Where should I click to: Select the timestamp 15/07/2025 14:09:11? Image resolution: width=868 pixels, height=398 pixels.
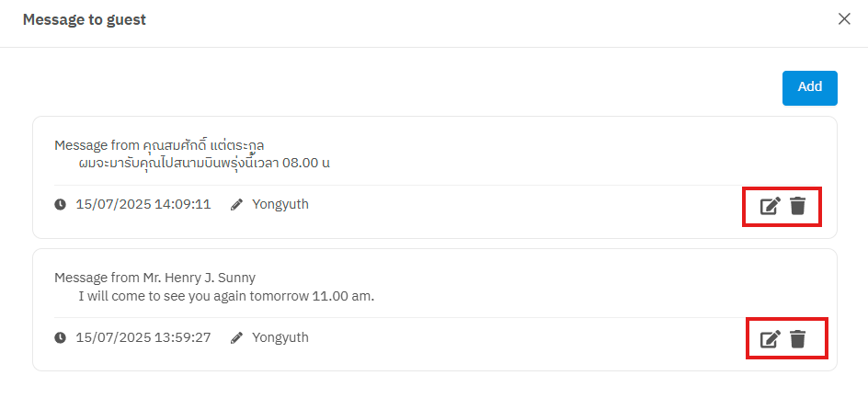143,204
